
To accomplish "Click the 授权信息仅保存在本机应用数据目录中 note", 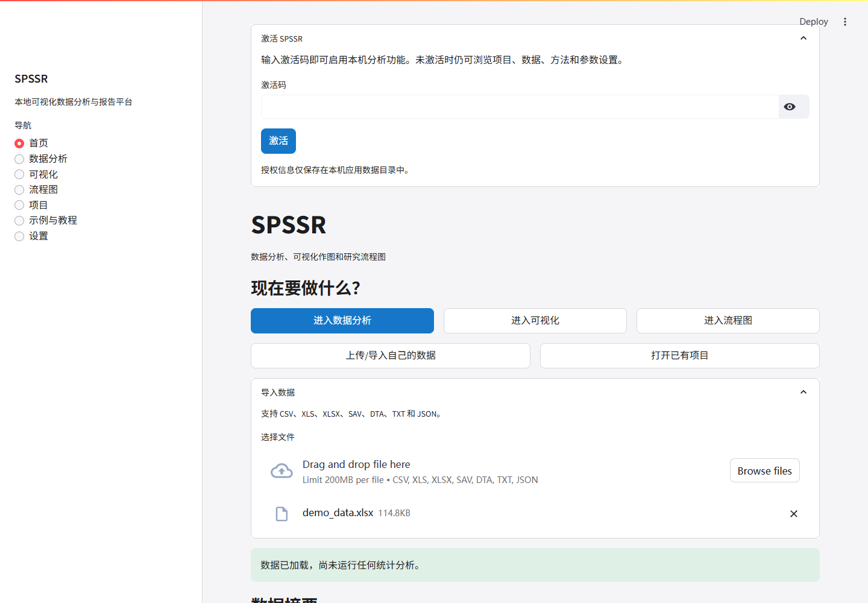I will click(x=336, y=170).
